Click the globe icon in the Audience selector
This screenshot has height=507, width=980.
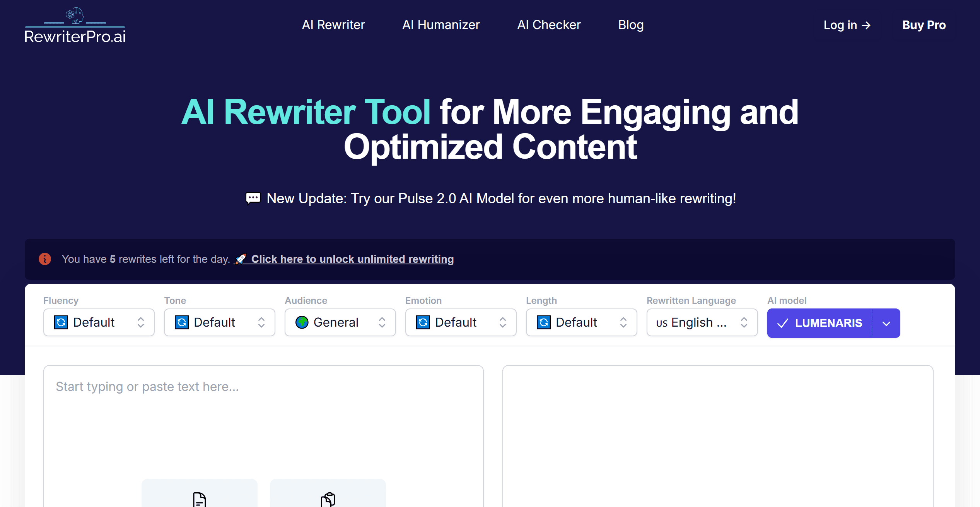pos(302,322)
